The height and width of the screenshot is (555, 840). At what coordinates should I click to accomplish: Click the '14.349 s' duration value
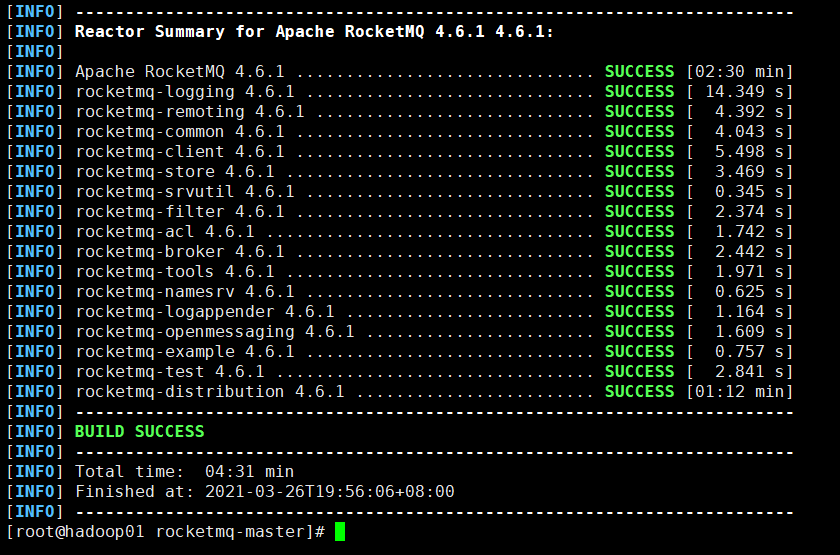click(745, 92)
